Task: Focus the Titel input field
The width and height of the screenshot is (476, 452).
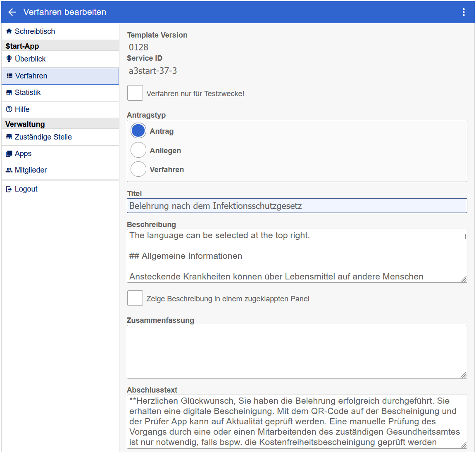Action: coord(297,206)
